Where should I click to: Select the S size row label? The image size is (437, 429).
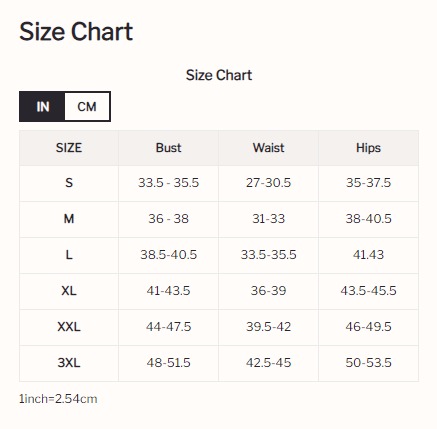click(x=69, y=183)
